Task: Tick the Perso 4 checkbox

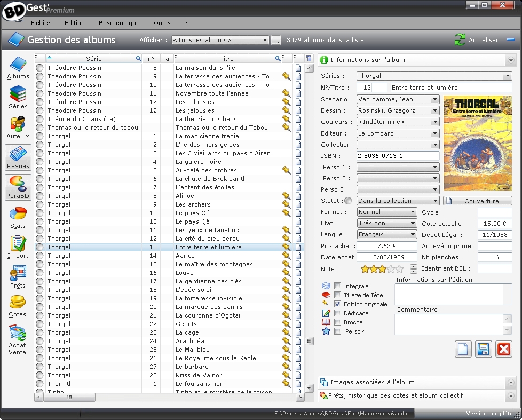Action: coord(337,331)
